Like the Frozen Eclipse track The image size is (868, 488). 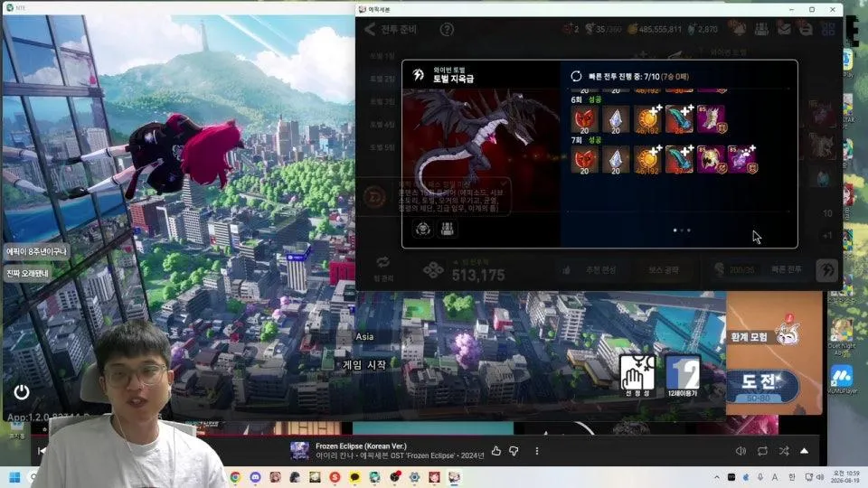tap(496, 451)
